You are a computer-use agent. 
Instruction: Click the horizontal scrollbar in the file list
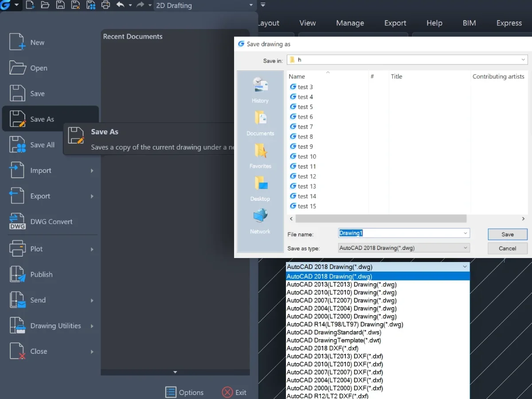(381, 219)
